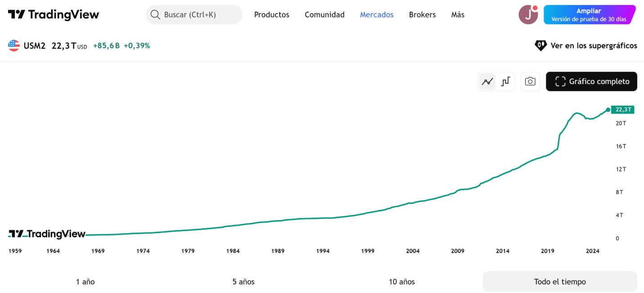This screenshot has height=293, width=644.
Task: Click the TradingView logo
Action: pos(53,14)
